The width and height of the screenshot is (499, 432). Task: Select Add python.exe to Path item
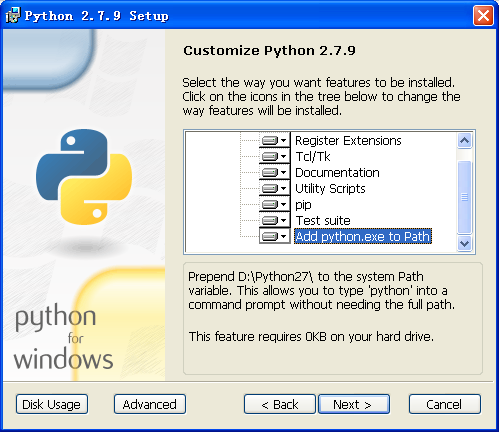363,236
